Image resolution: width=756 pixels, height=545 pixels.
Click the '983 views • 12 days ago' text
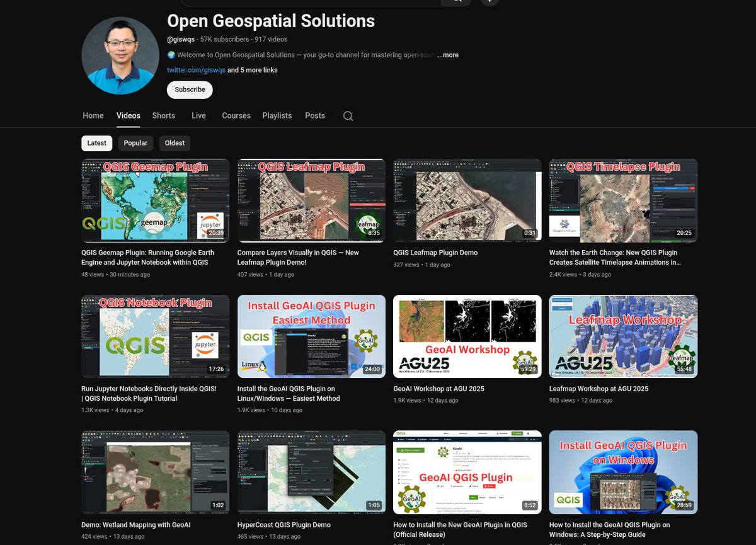pos(581,400)
